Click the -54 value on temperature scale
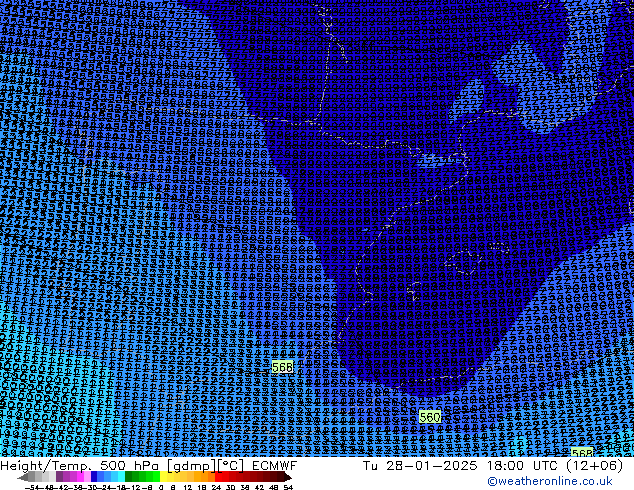Image resolution: width=634 pixels, height=490 pixels. (x=32, y=487)
